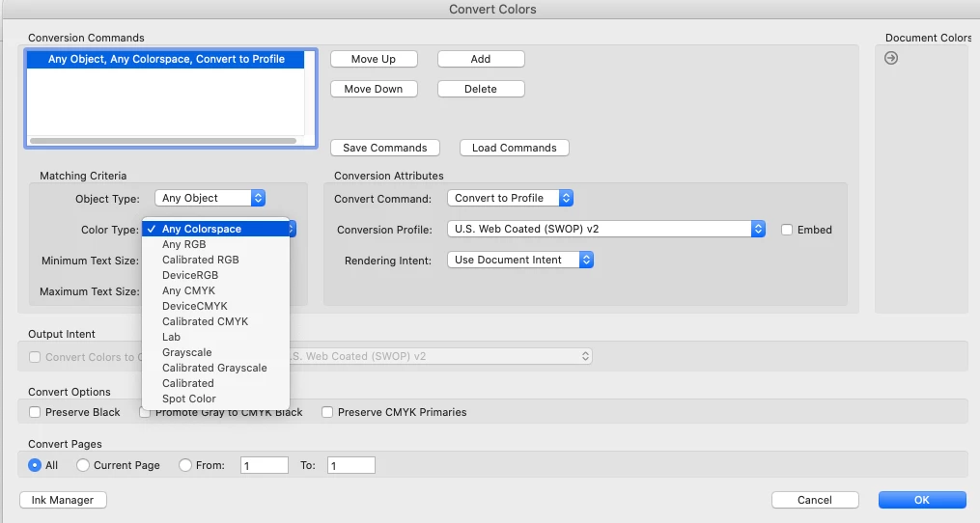Confirm with the OK button
Screen dimensions: 980x523
922,500
